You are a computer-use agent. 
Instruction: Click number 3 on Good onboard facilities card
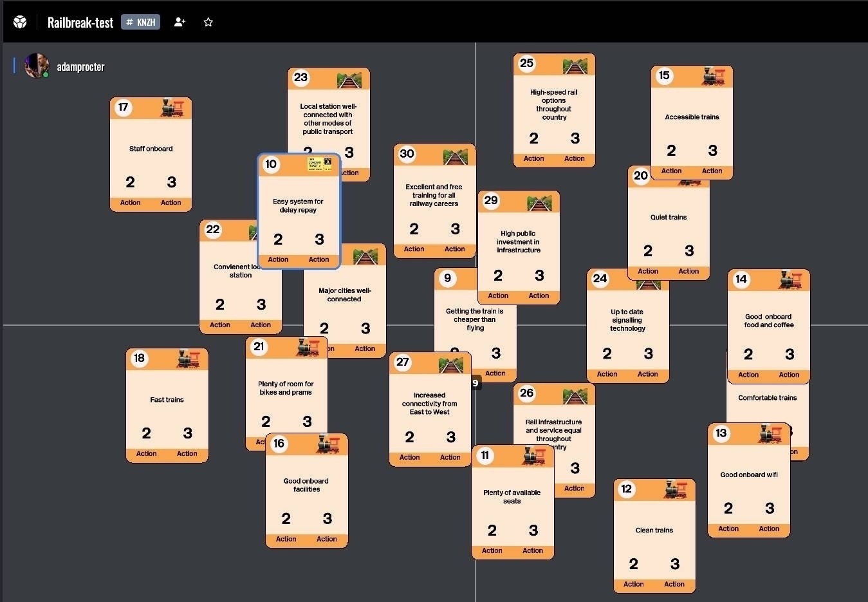point(327,519)
